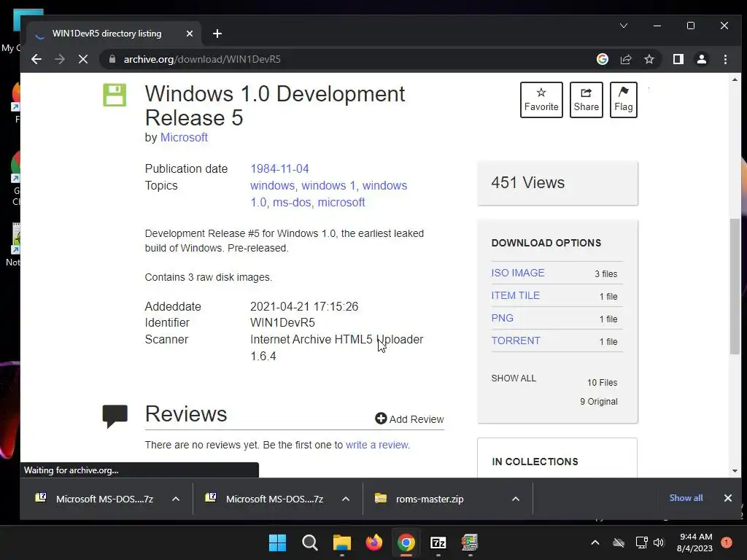Click the volume speaker tray icon
Screen dimensions: 747x560
(x=659, y=542)
